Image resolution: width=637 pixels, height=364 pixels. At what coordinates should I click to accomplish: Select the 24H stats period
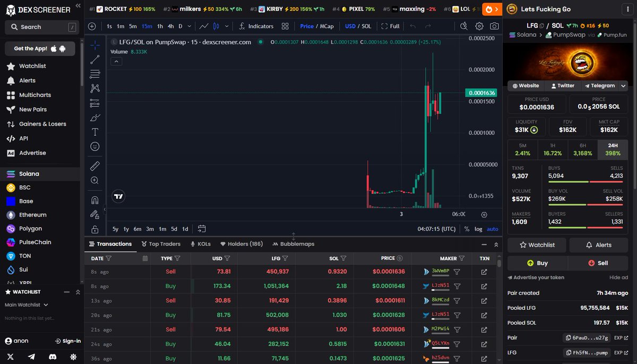click(x=613, y=150)
